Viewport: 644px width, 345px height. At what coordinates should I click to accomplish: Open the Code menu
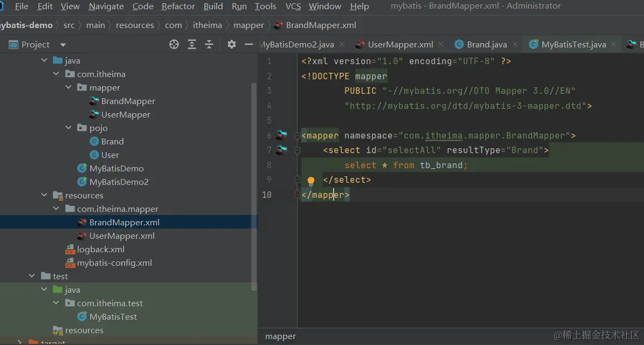[x=143, y=6]
